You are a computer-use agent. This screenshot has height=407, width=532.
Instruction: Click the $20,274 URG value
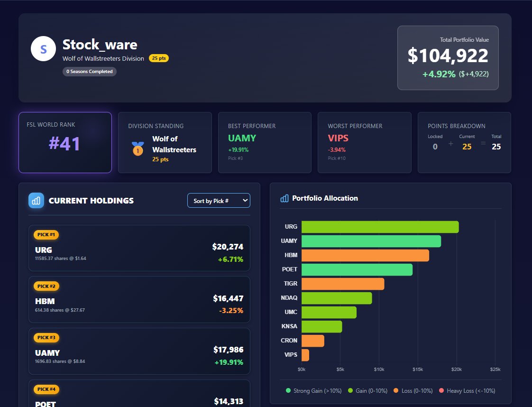coord(228,247)
